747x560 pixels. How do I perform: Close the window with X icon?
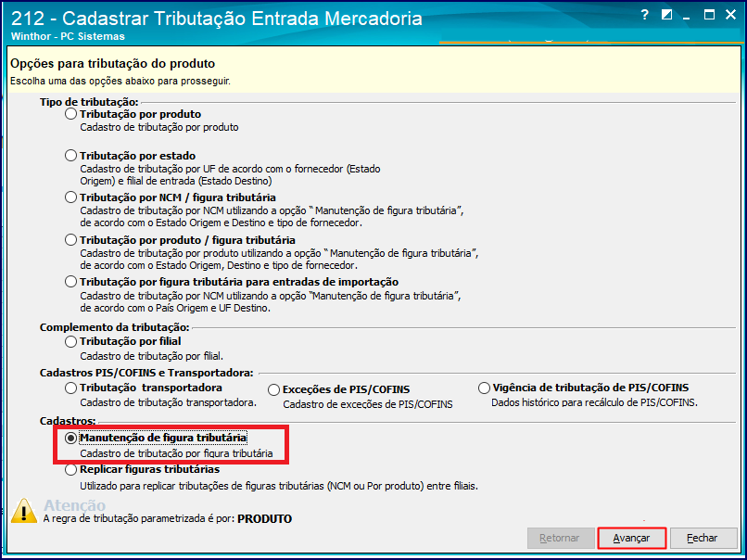tap(731, 15)
